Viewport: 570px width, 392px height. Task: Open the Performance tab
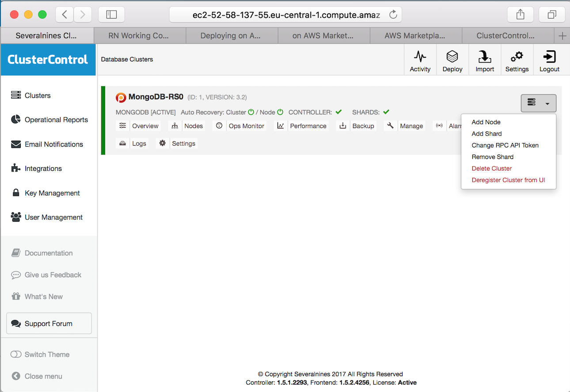pos(301,126)
